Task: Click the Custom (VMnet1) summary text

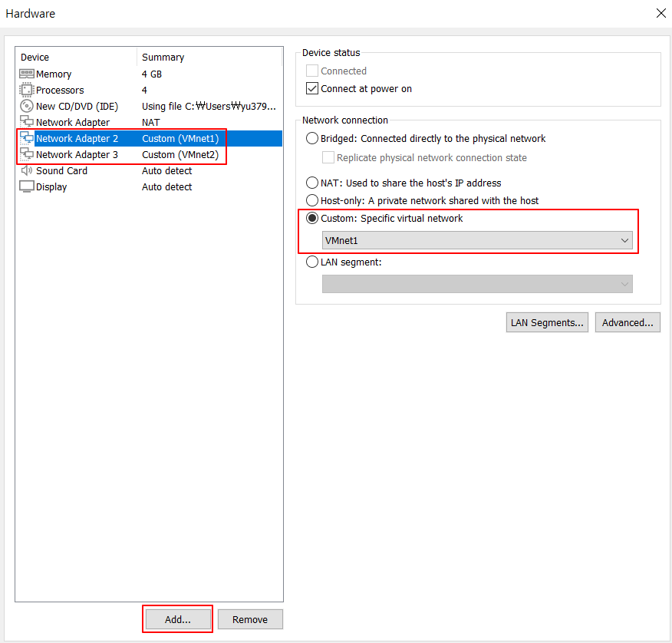Action: coord(180,138)
